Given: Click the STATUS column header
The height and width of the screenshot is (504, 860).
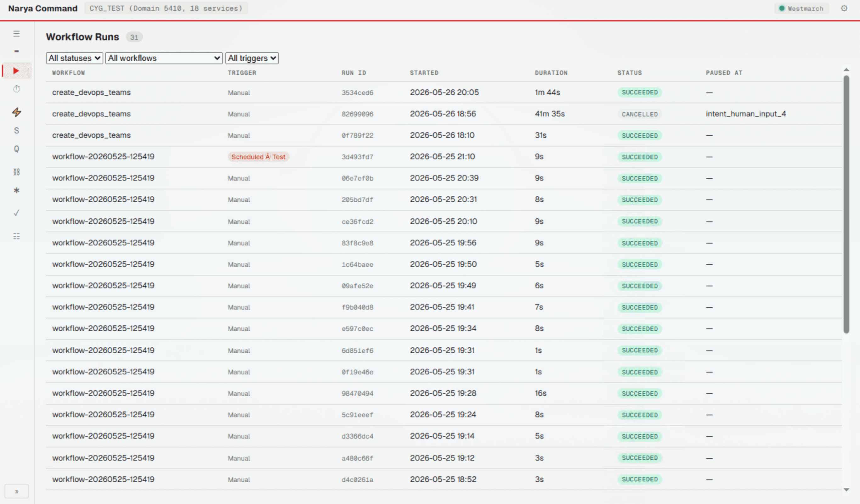Looking at the screenshot, I should click(630, 73).
